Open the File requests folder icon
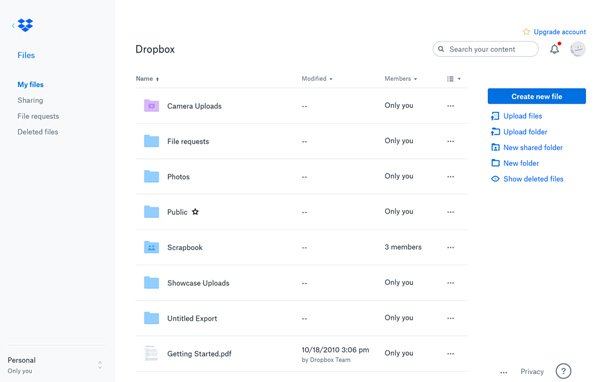This screenshot has width=600, height=382. 152,141
